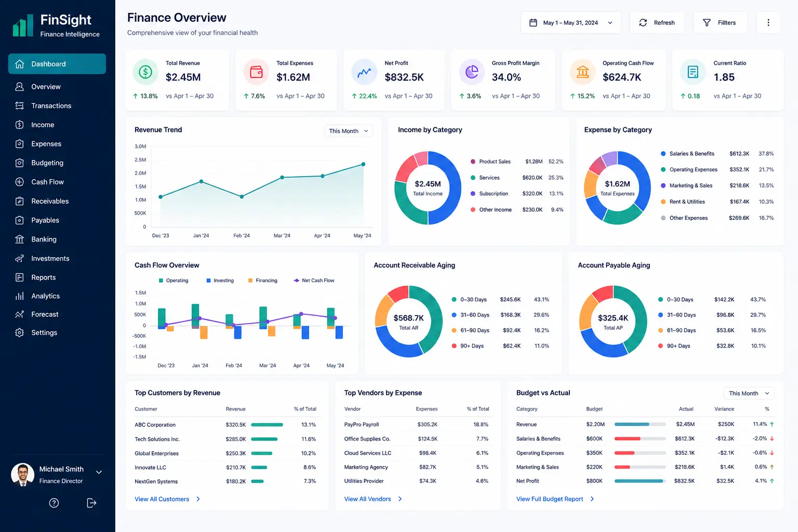Click the Expenses icon in sidebar
The height and width of the screenshot is (532, 798).
click(20, 144)
